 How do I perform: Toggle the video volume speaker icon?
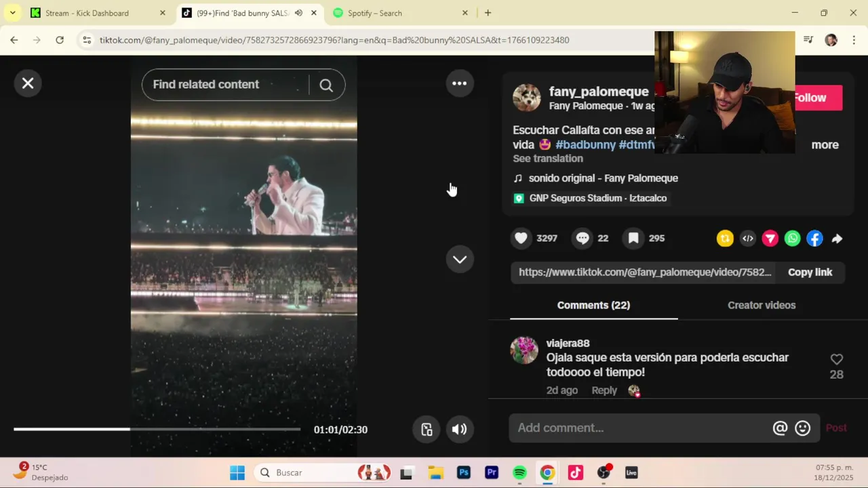(x=460, y=429)
